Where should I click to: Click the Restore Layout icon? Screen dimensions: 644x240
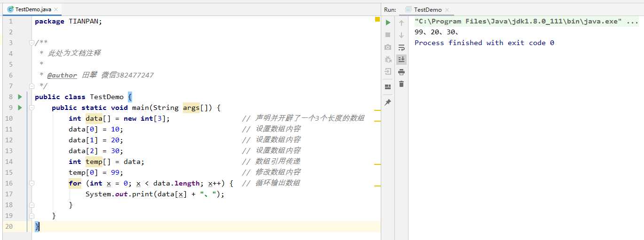click(x=388, y=87)
